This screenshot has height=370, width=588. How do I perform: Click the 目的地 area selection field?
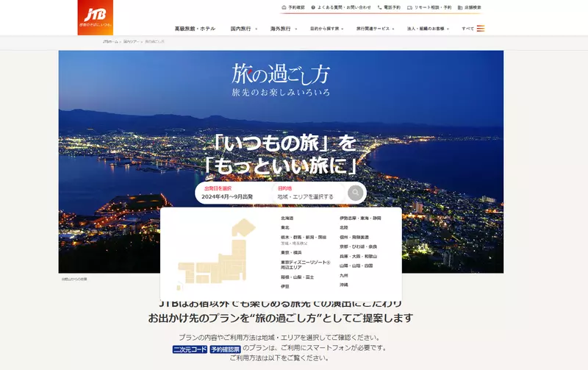point(309,193)
